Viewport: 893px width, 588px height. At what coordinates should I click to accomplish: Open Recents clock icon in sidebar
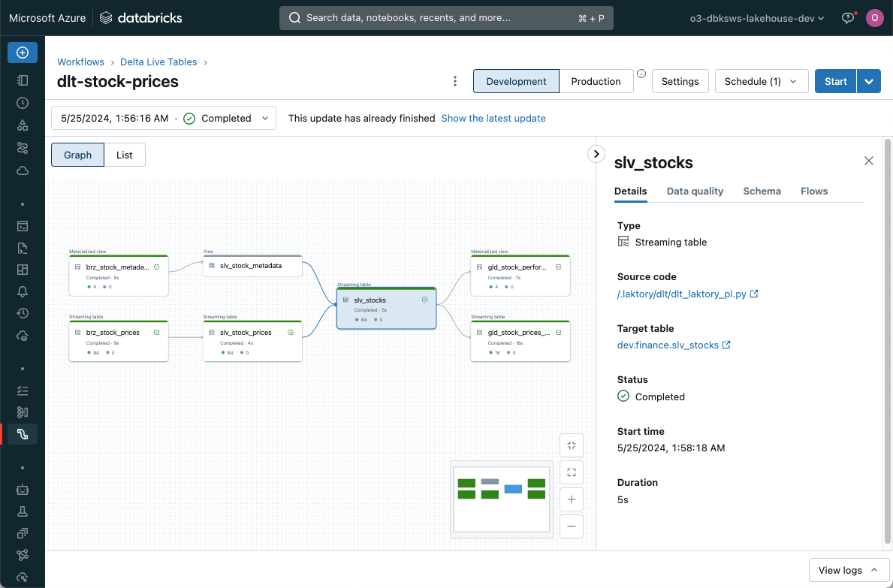(23, 103)
